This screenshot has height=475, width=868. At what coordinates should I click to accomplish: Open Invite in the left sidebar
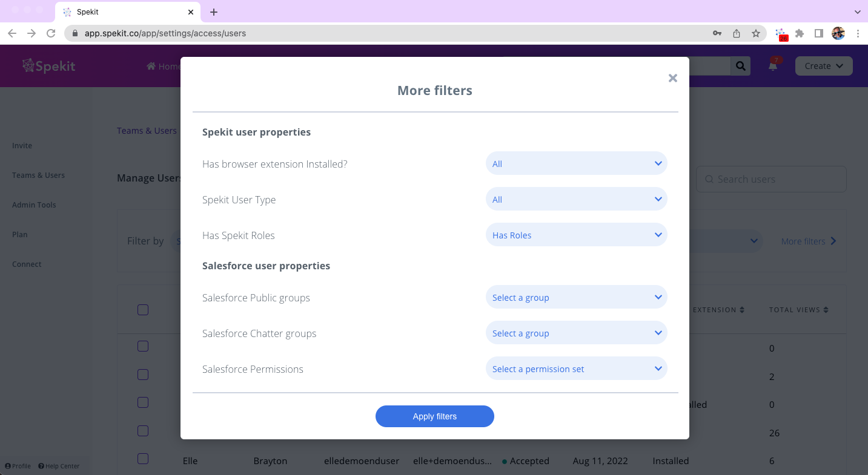(x=22, y=146)
